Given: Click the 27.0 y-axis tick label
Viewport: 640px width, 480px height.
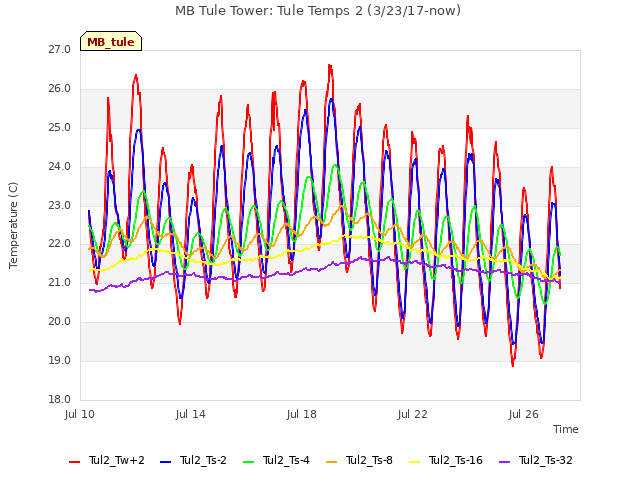Looking at the screenshot, I should pyautogui.click(x=60, y=49).
